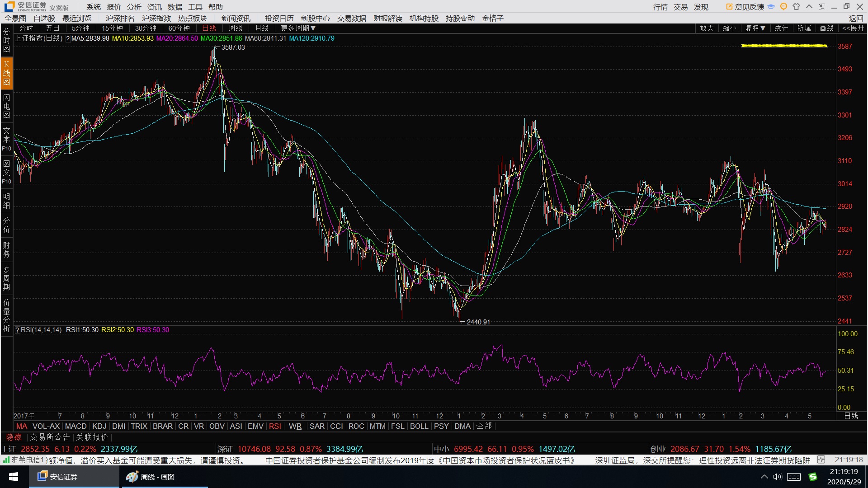Open the graduation cap learning icon
Viewport: 868px width, 488px height.
click(771, 7)
